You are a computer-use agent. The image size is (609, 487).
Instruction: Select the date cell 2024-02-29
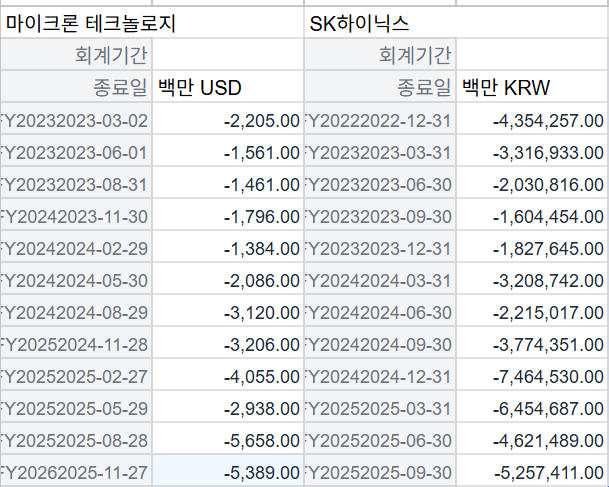coord(76,247)
